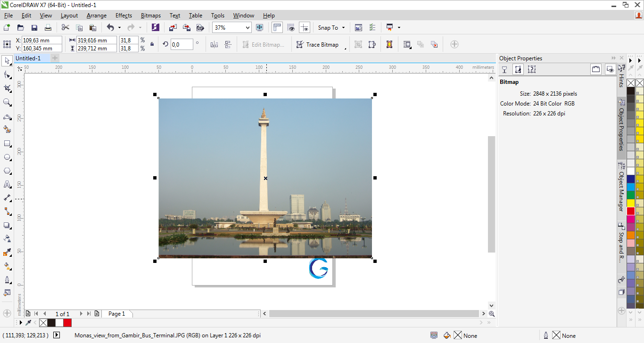Open the zoom level dropdown
The width and height of the screenshot is (644, 343).
click(x=248, y=27)
